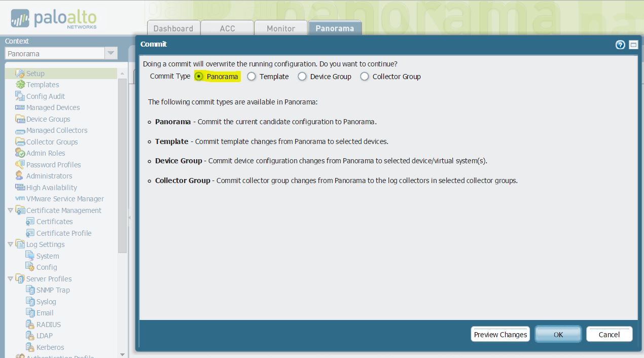
Task: Switch to the Panorama tab
Action: pyautogui.click(x=335, y=28)
